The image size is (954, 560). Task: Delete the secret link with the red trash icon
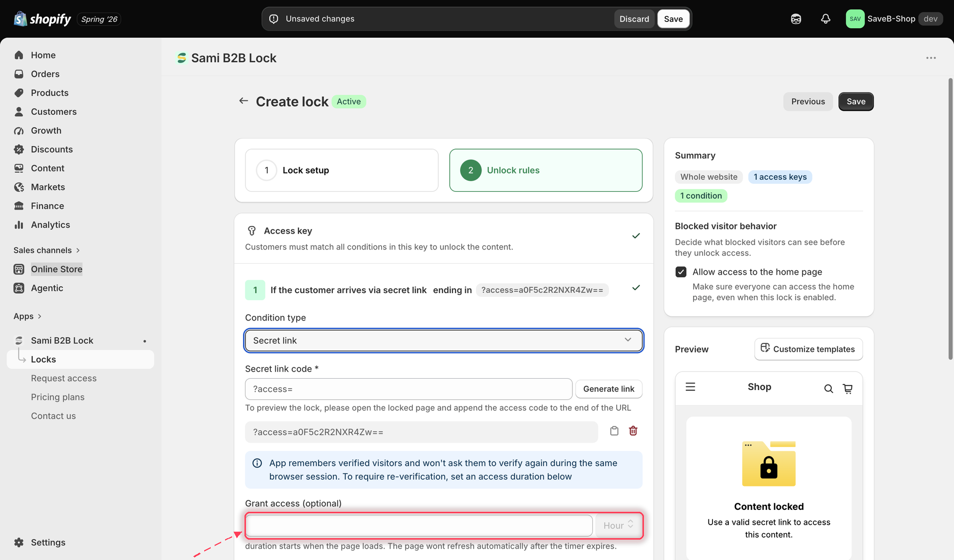[633, 431]
